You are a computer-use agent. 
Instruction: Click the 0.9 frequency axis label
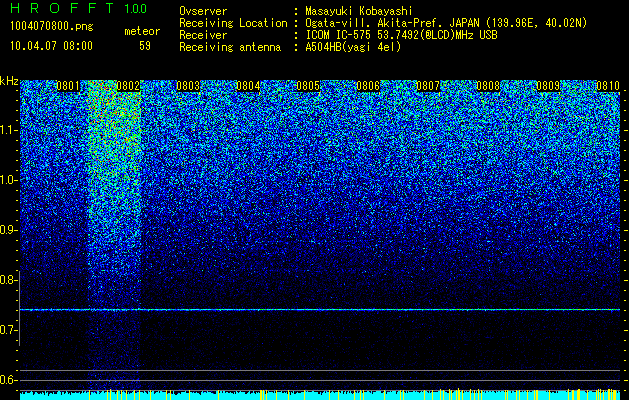8,230
